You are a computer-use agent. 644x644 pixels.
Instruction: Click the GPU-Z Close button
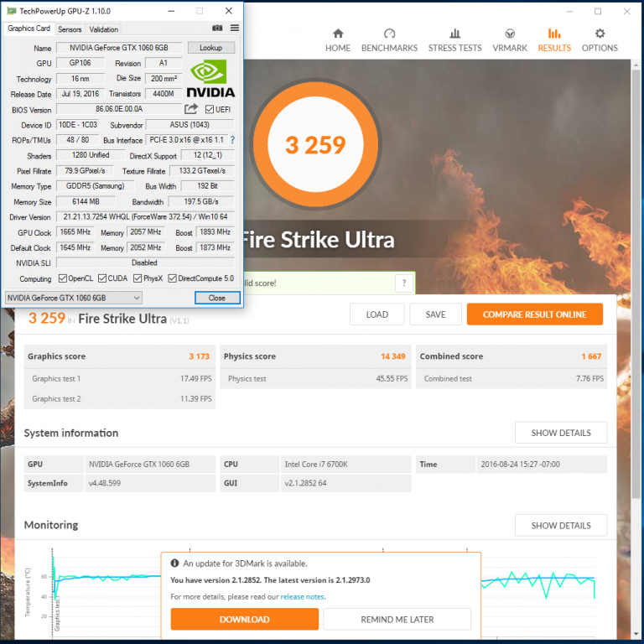(x=217, y=298)
